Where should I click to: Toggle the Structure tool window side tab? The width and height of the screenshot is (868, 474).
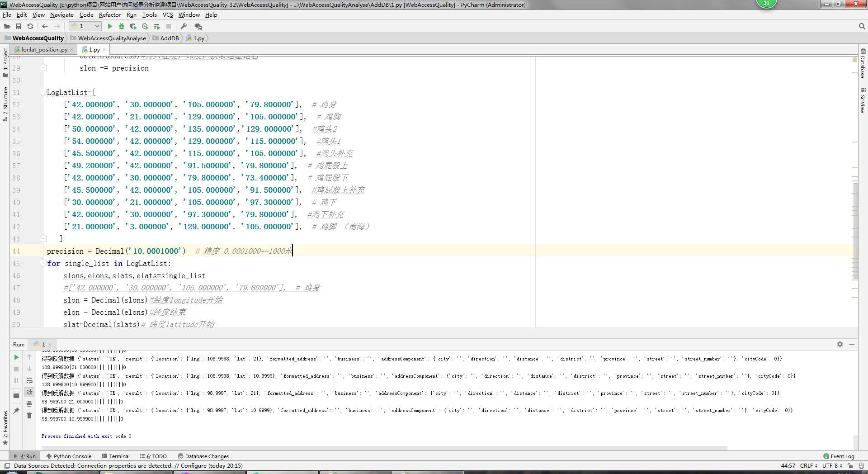coord(5,104)
